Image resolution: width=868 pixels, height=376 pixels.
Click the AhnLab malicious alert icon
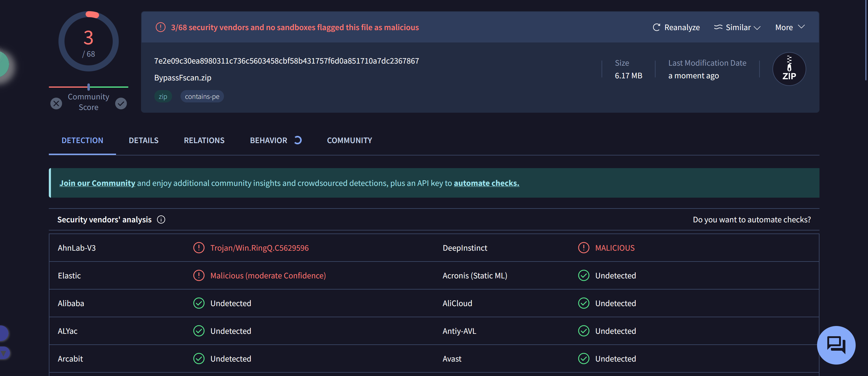tap(199, 248)
